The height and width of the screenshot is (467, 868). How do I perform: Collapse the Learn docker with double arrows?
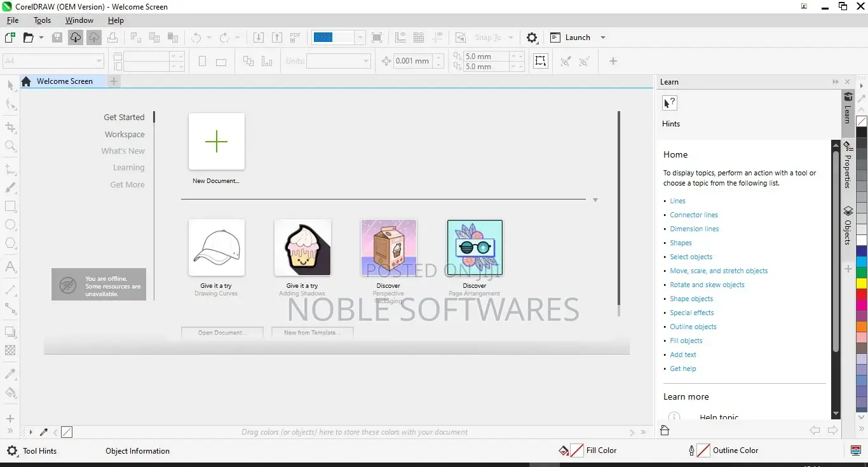pos(836,82)
